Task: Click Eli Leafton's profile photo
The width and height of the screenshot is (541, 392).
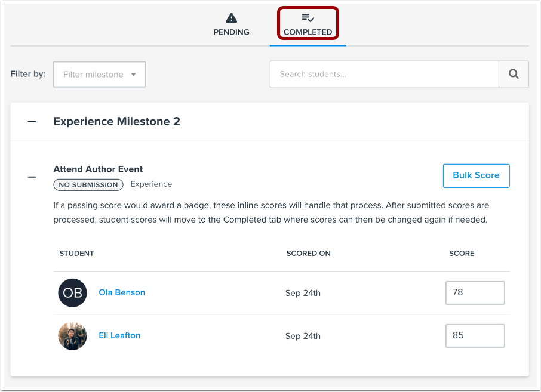Action: pos(72,336)
